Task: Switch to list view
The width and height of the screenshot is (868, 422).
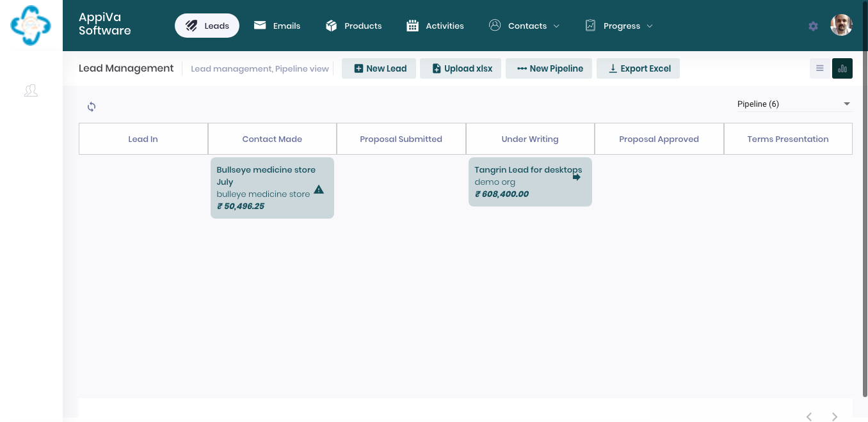Action: (819, 68)
